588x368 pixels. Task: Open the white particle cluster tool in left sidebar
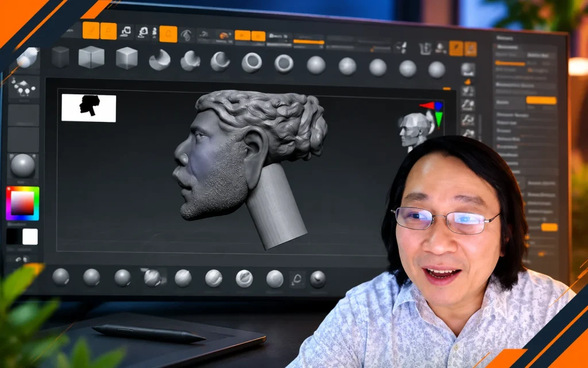pos(24,87)
